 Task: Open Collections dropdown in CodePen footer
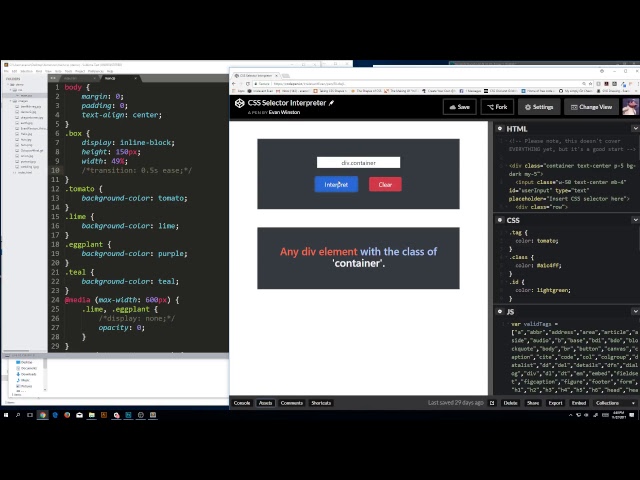[615, 403]
